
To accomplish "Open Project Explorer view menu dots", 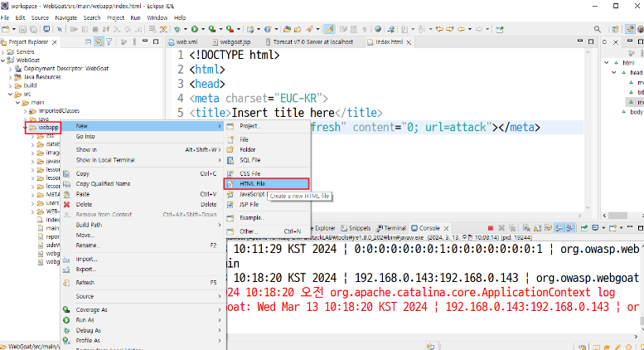I will pyautogui.click(x=134, y=42).
